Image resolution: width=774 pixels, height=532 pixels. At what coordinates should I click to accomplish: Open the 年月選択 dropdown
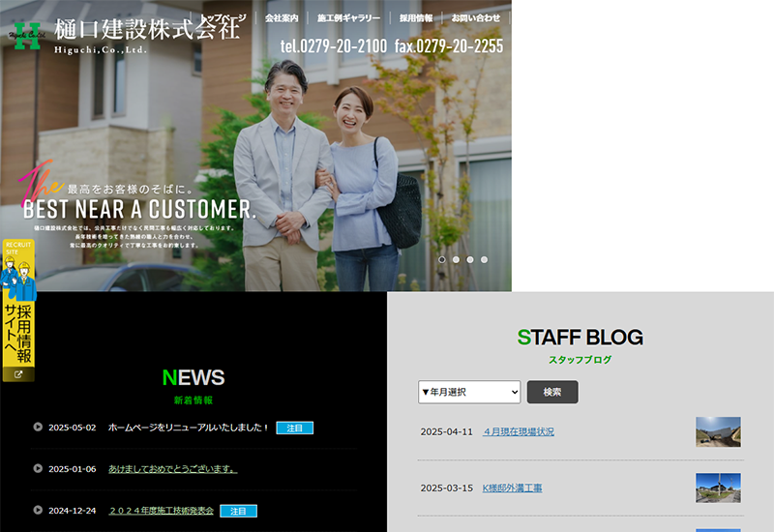click(469, 392)
